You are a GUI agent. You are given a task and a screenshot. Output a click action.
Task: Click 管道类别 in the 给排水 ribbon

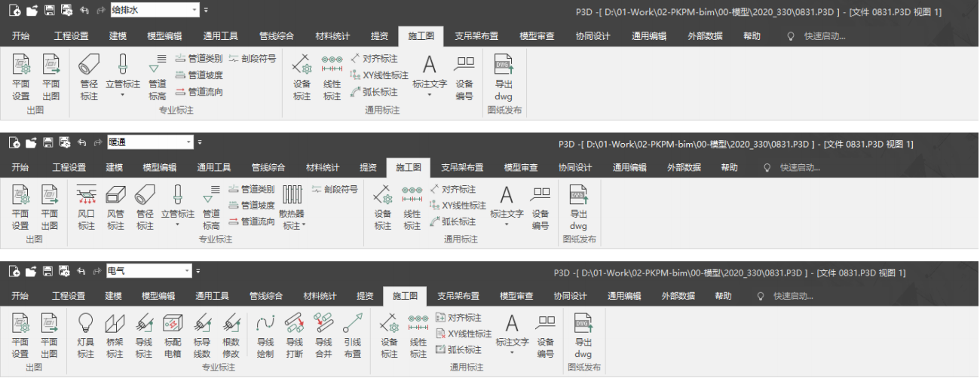pyautogui.click(x=198, y=58)
